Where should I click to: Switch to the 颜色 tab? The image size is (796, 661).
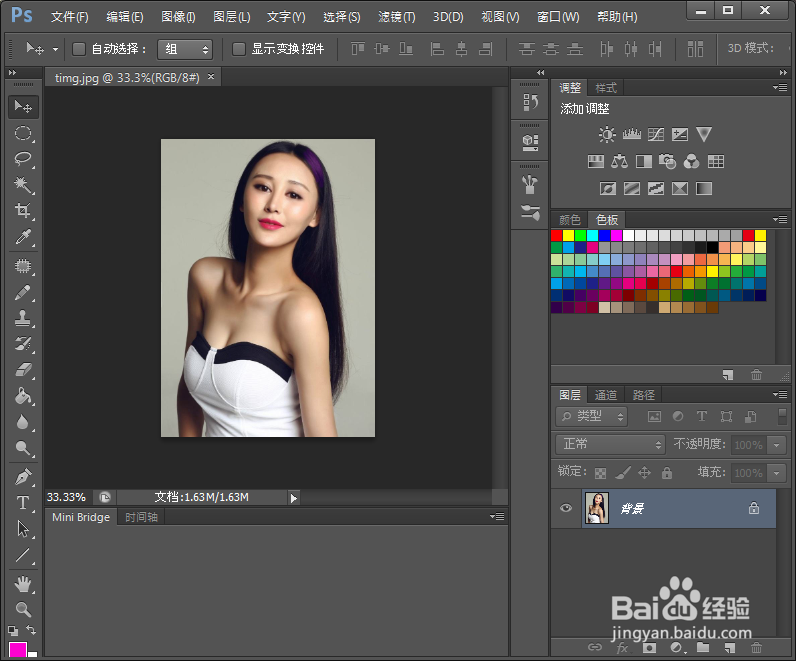click(x=570, y=220)
